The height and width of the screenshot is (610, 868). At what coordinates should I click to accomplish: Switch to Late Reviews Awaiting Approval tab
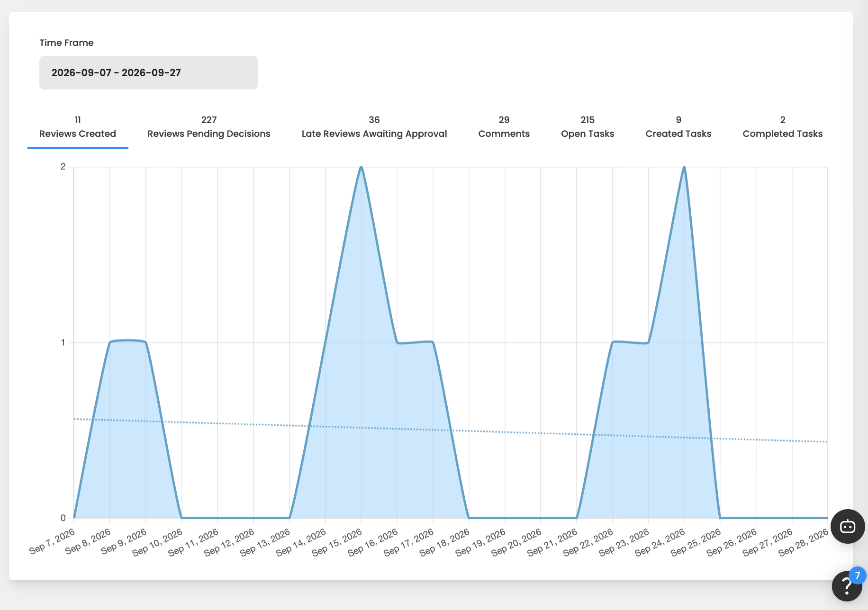(x=374, y=127)
